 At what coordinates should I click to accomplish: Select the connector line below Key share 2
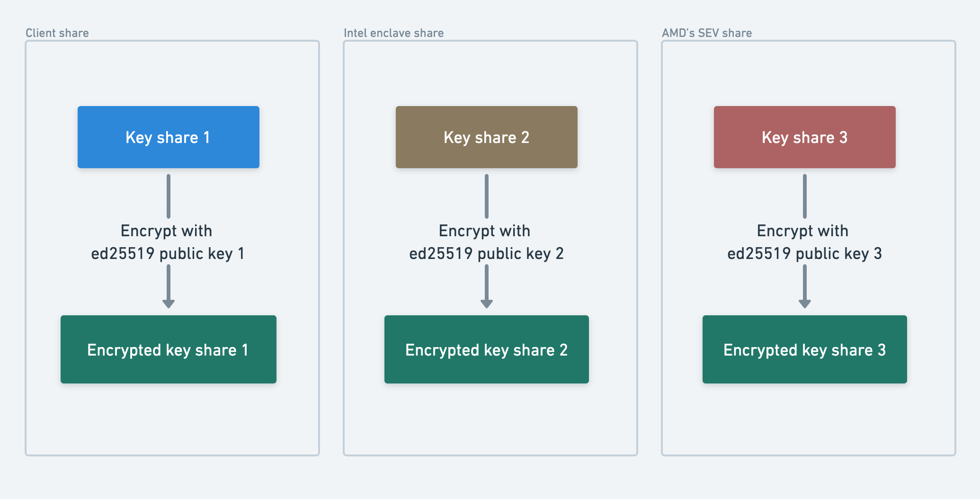coord(487,196)
